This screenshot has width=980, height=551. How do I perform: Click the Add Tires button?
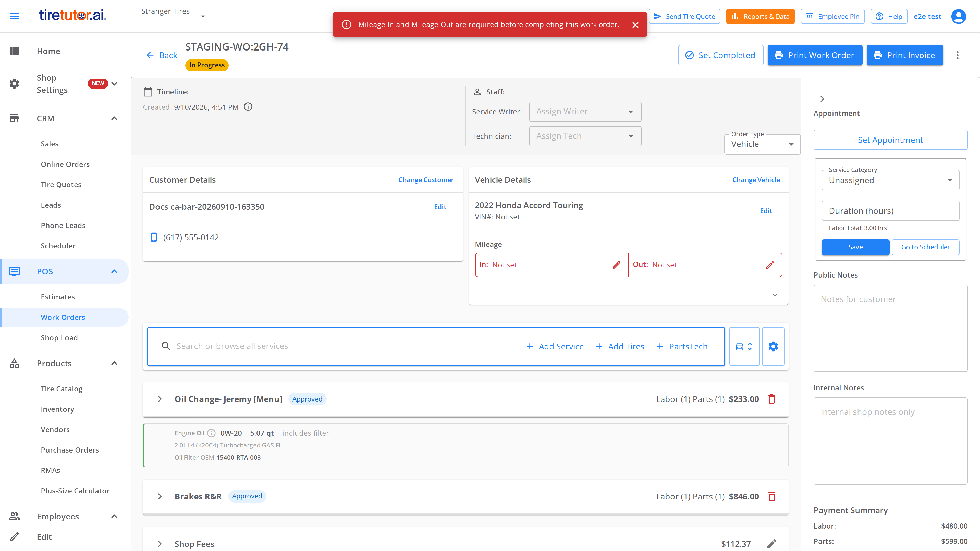click(x=620, y=346)
